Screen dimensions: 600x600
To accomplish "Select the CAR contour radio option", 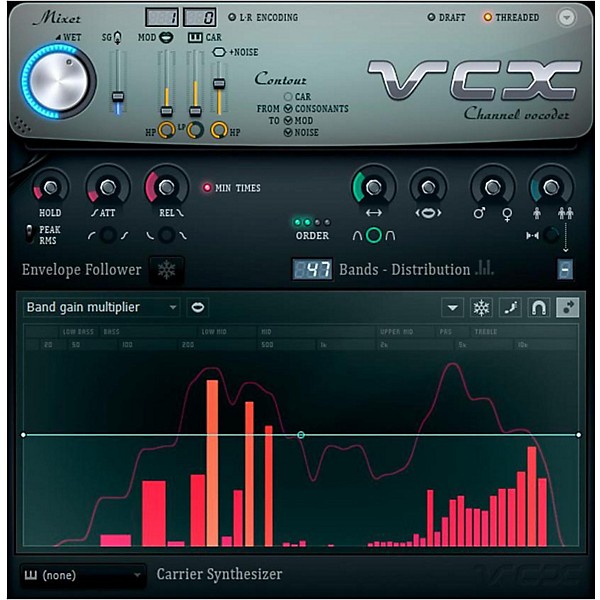I will [288, 97].
